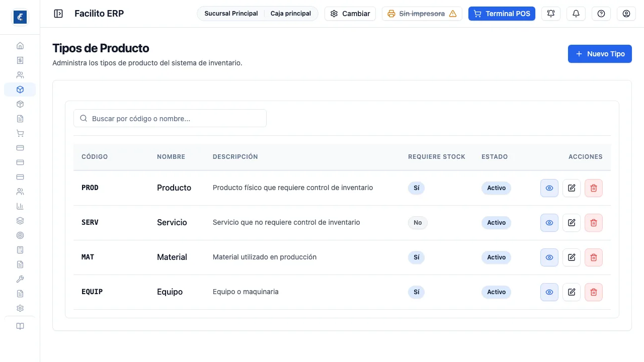The width and height of the screenshot is (644, 362).
Task: Open the Terminal POS button
Action: point(502,14)
